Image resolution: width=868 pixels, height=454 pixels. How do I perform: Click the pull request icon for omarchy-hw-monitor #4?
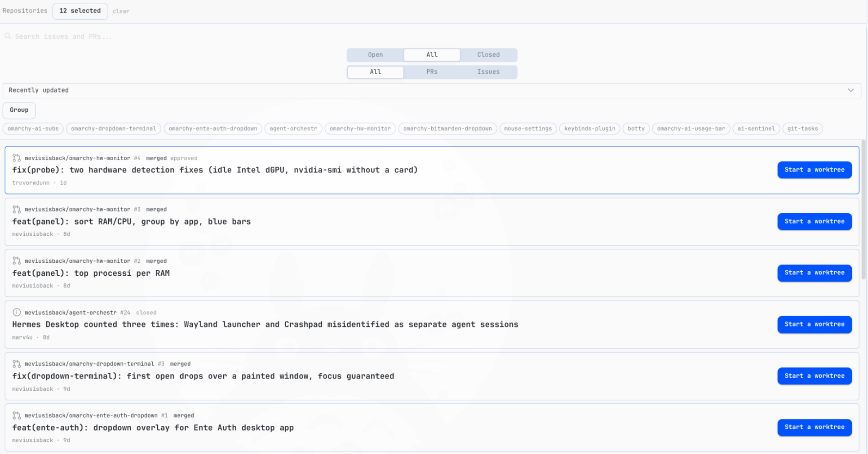(17, 158)
